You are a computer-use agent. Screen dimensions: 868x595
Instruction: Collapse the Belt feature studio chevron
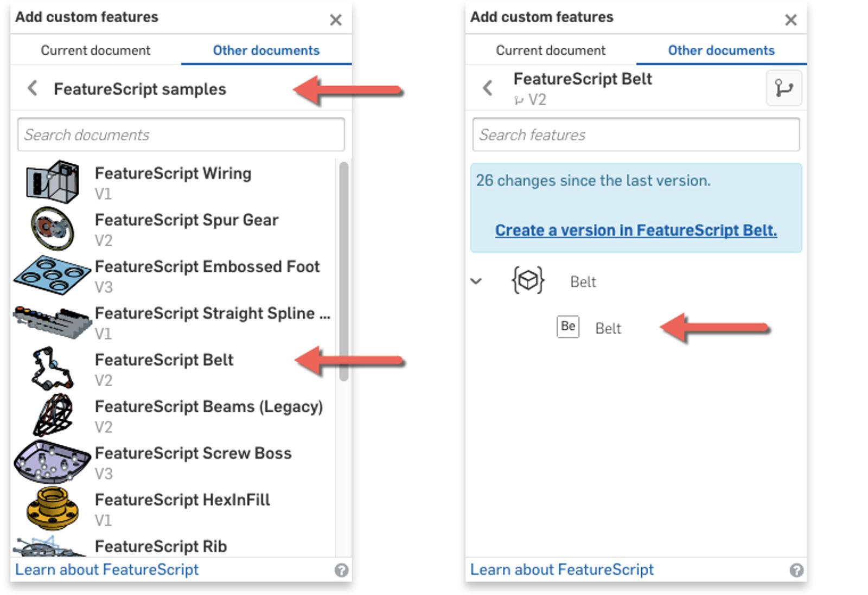point(476,281)
